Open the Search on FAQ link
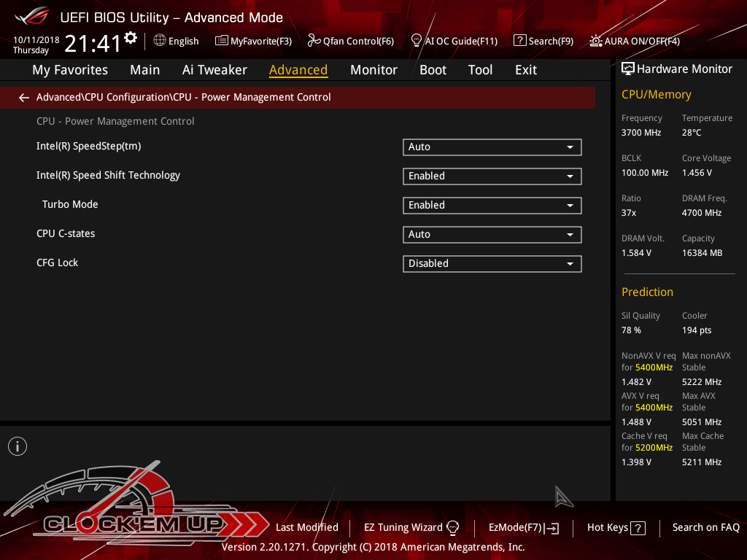 point(705,527)
